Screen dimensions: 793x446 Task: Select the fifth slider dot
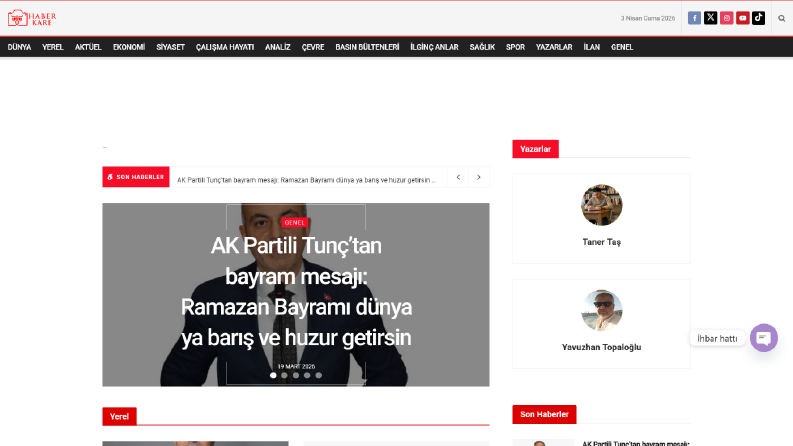click(x=319, y=375)
